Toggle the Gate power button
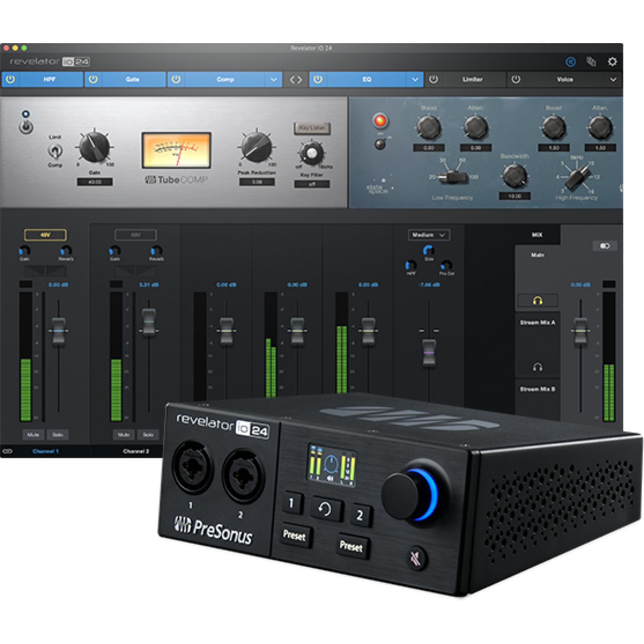 pyautogui.click(x=93, y=80)
